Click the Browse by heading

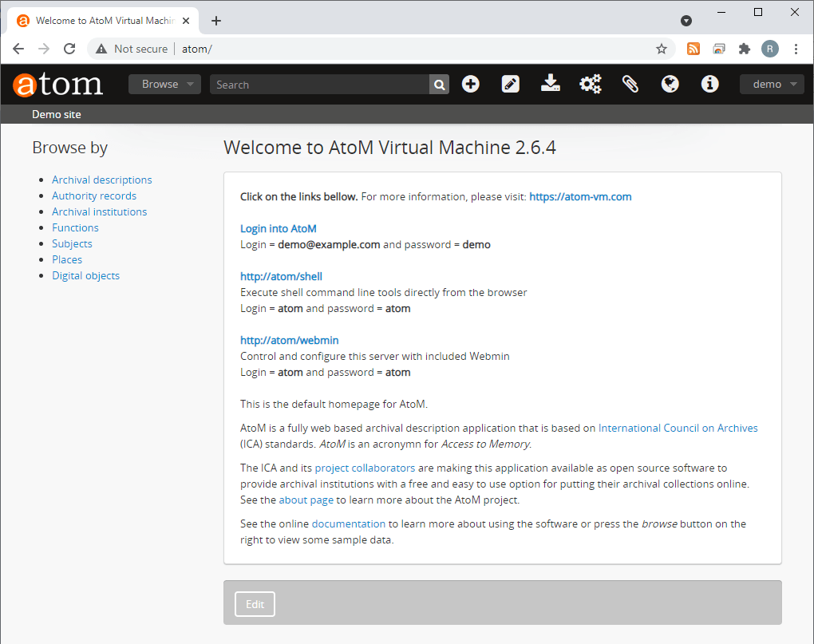pos(70,148)
